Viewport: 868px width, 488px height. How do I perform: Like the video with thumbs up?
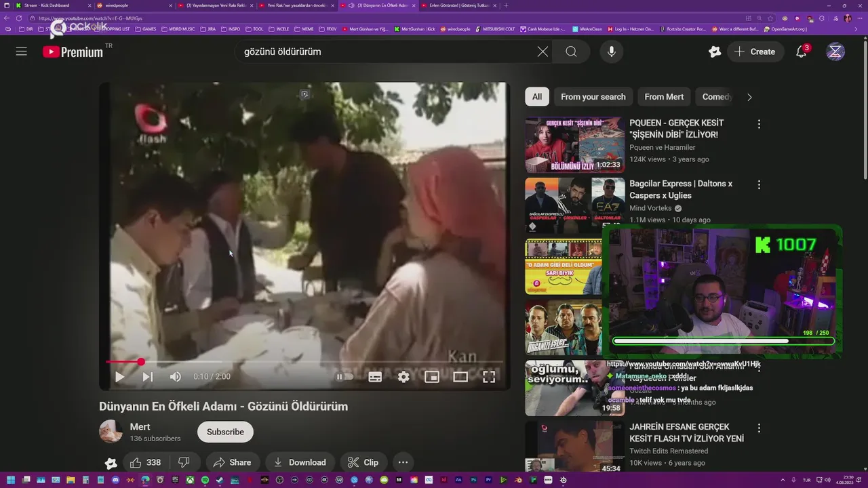click(146, 462)
